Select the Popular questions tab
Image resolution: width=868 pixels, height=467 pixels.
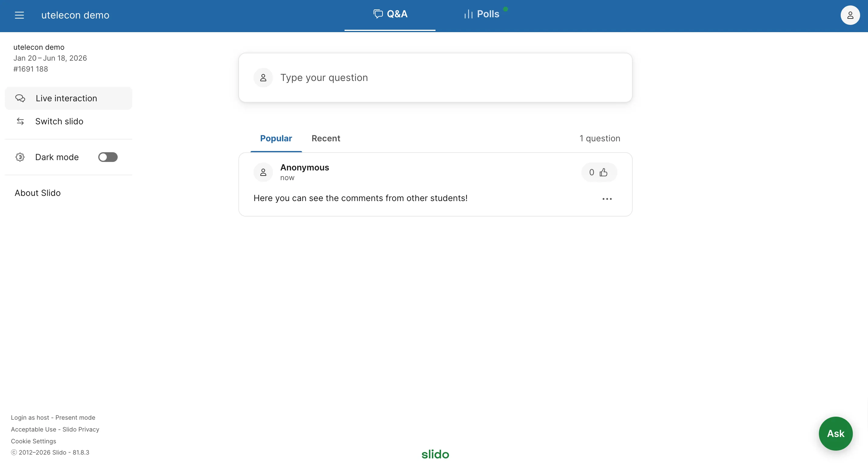(x=276, y=139)
